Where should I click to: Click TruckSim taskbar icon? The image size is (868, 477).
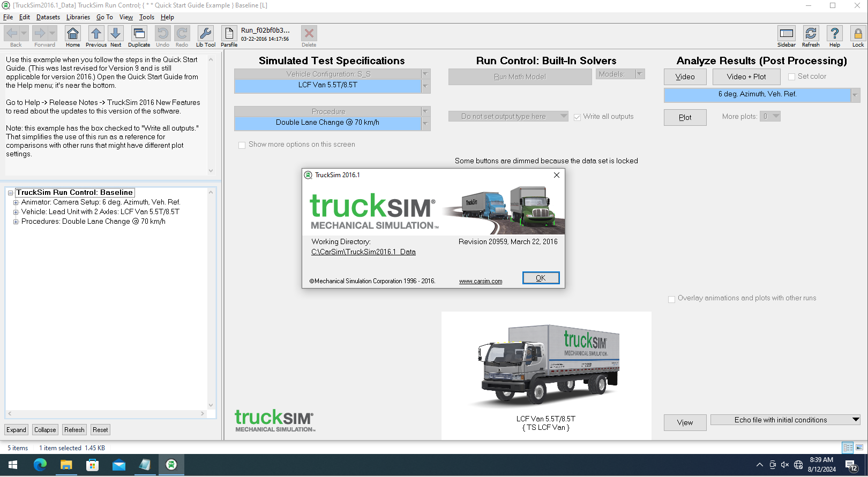point(171,465)
